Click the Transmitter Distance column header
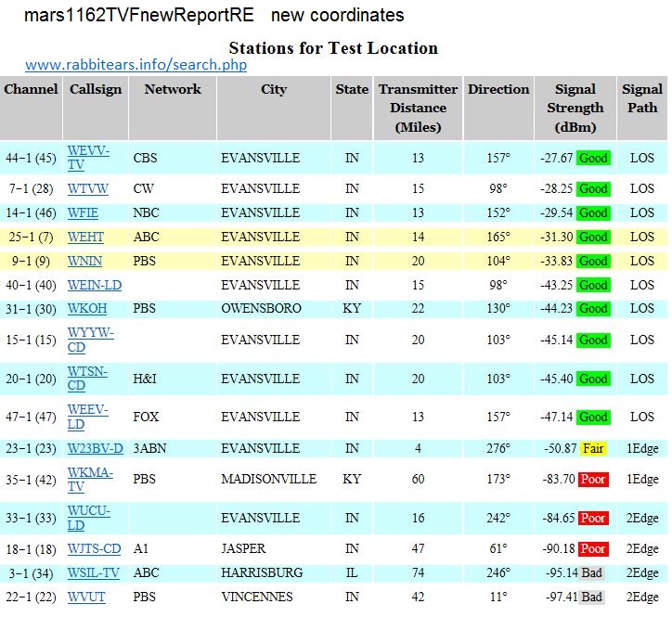 click(418, 108)
